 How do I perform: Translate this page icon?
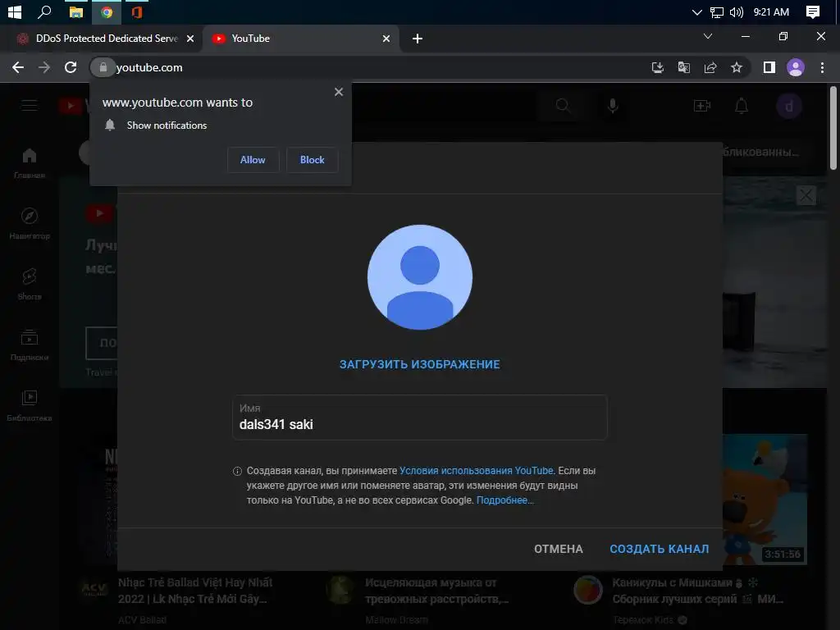point(683,67)
